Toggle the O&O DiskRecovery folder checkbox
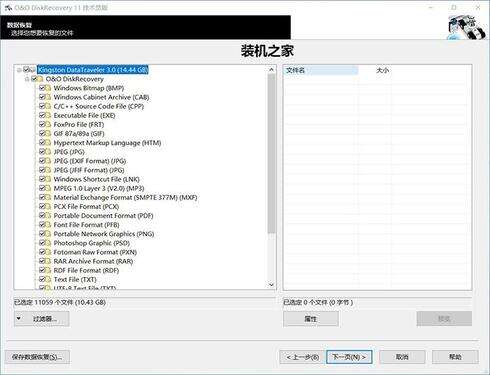The image size is (490, 375). point(34,79)
